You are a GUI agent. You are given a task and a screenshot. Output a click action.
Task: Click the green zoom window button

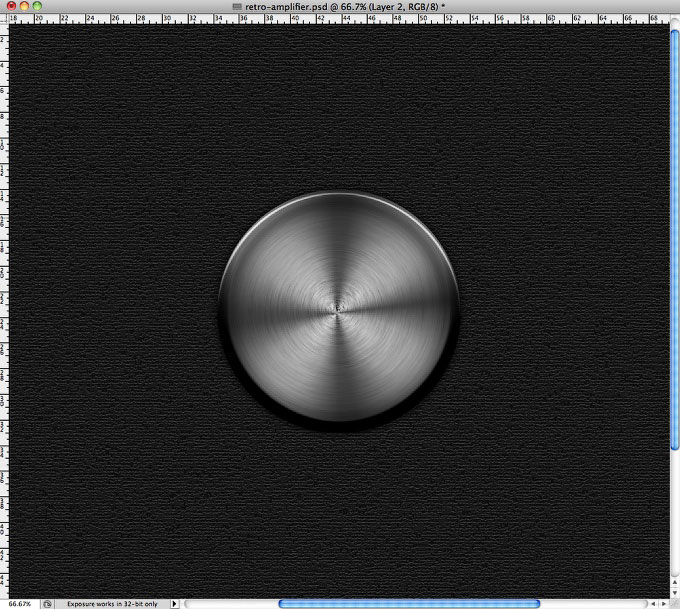(37, 6)
